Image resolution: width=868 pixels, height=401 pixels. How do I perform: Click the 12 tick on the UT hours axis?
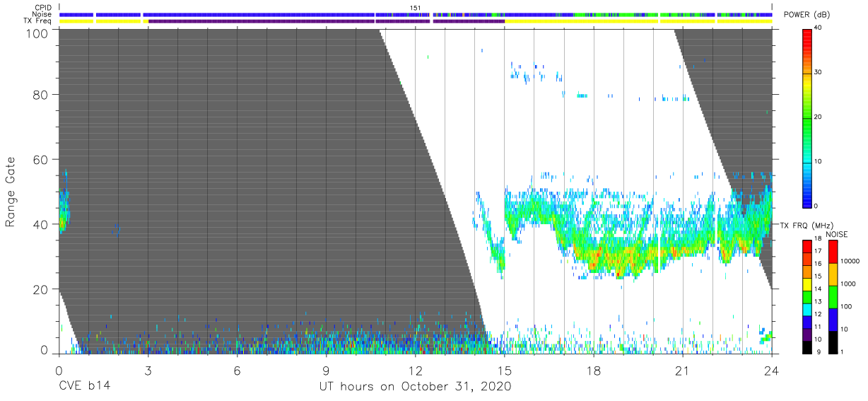416,371
